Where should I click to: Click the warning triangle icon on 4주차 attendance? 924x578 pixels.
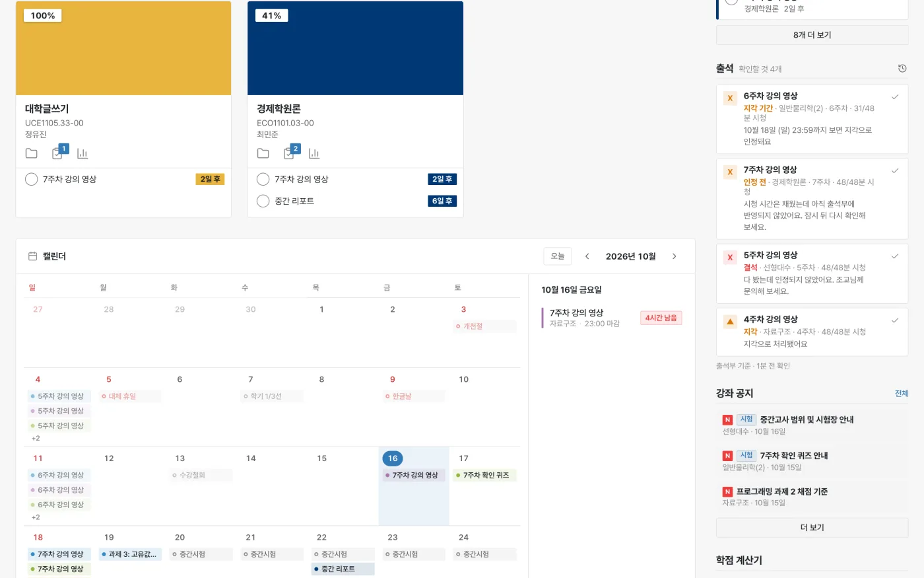(x=730, y=322)
